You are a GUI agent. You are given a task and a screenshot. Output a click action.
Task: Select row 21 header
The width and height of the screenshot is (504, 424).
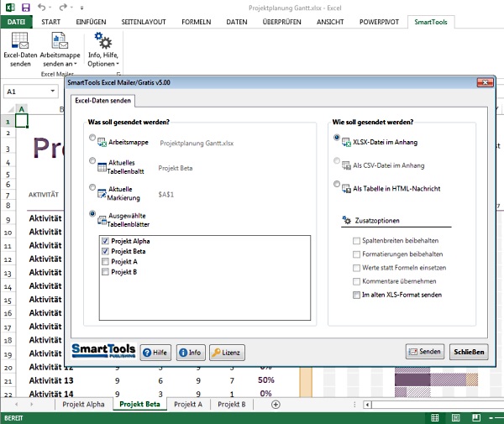8,381
